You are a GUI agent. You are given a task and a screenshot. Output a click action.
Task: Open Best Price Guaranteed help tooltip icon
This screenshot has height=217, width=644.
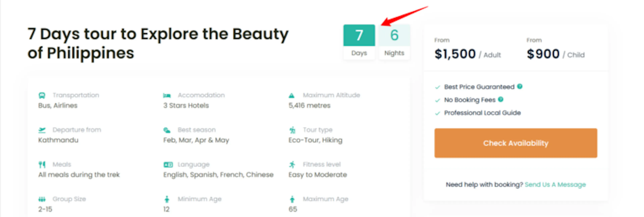(520, 86)
